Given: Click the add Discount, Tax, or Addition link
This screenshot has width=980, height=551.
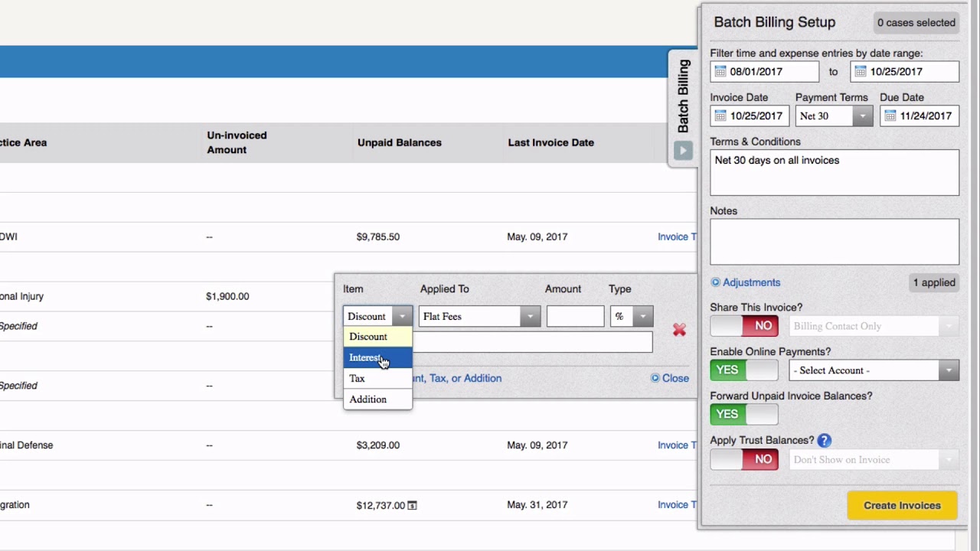Looking at the screenshot, I should click(457, 378).
